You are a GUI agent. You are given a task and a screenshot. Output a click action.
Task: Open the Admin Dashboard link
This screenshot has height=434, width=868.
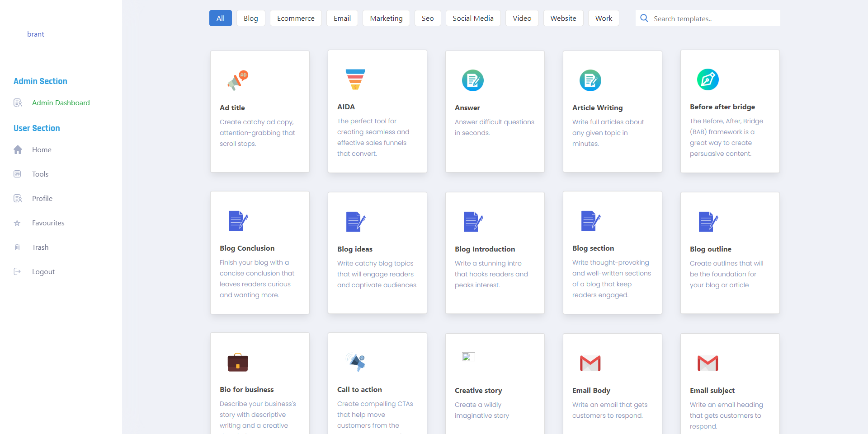click(61, 103)
